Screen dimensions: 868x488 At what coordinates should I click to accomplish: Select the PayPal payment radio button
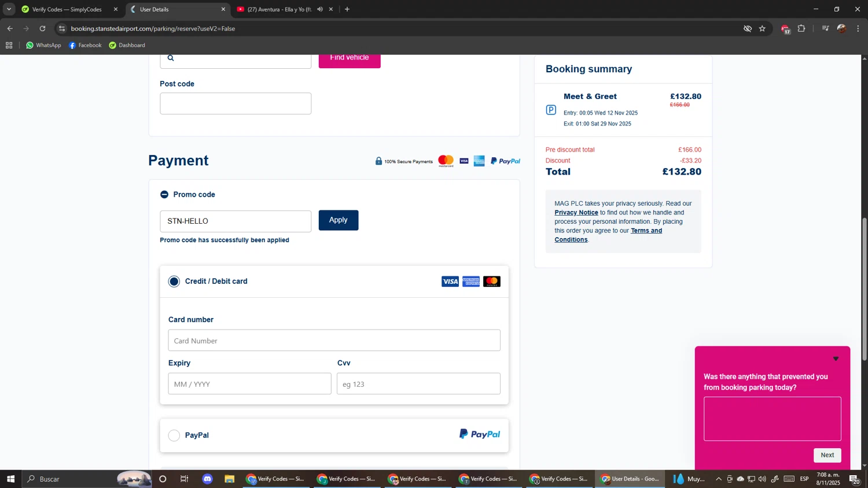tap(174, 435)
